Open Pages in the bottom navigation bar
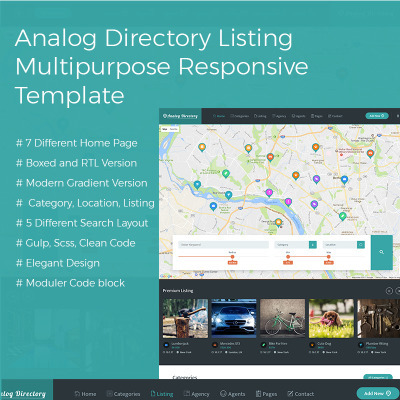Screen dimensions: 400x400 tap(266, 394)
